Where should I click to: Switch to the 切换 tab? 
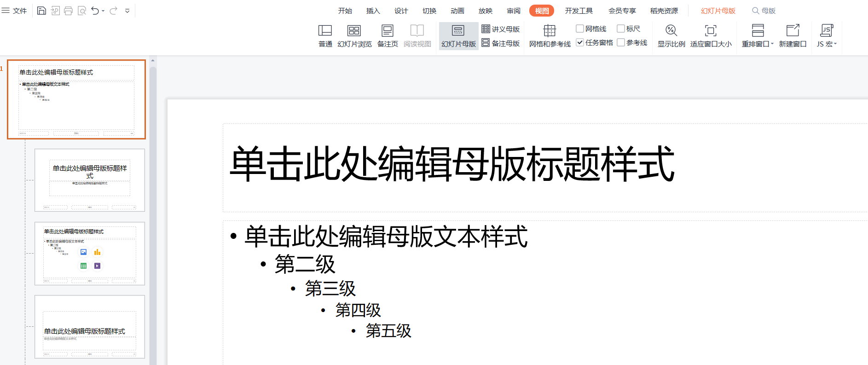click(429, 11)
